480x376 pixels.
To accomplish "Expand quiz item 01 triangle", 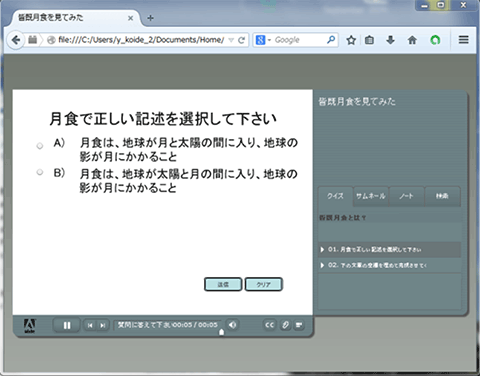I will (x=322, y=250).
